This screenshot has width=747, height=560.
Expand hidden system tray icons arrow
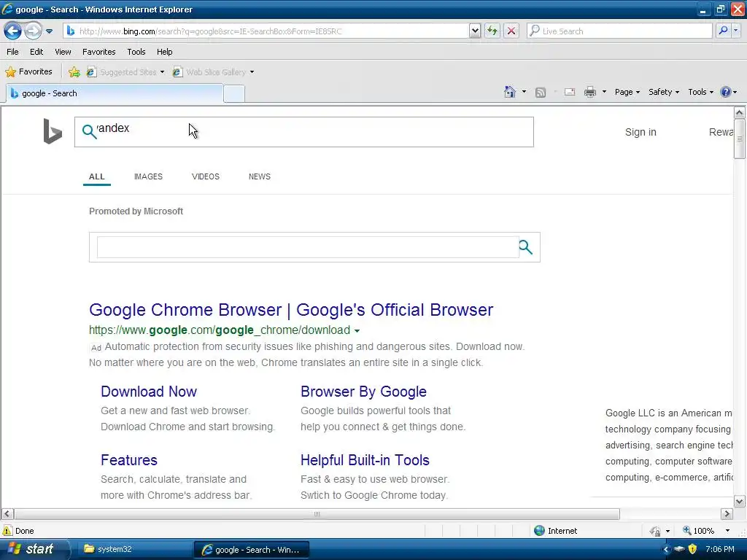(666, 549)
